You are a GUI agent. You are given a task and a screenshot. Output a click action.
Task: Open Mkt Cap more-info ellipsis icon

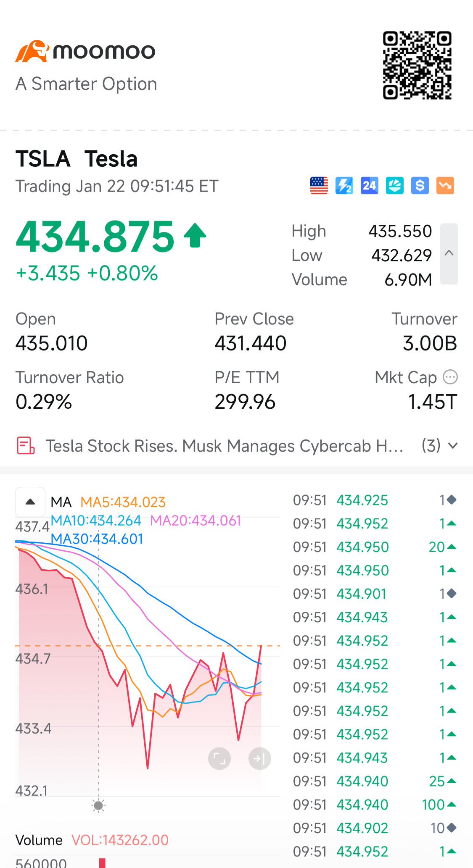click(450, 377)
